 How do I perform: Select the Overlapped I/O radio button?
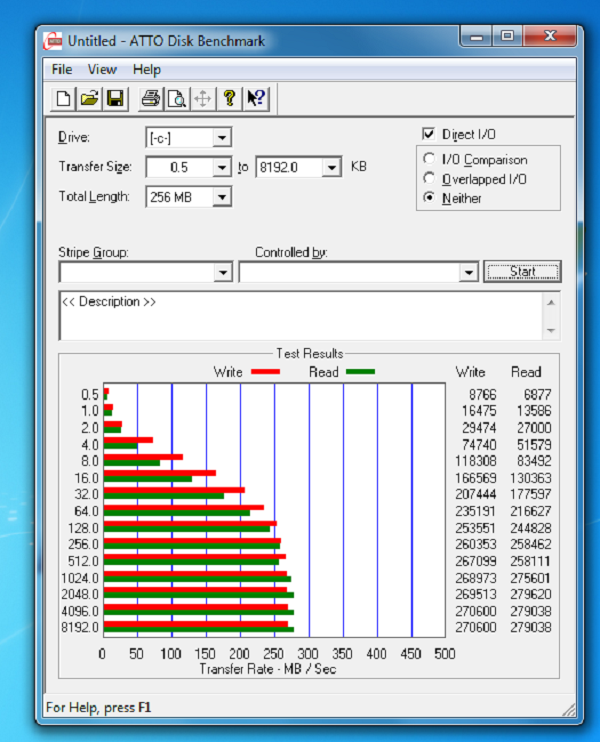point(429,178)
